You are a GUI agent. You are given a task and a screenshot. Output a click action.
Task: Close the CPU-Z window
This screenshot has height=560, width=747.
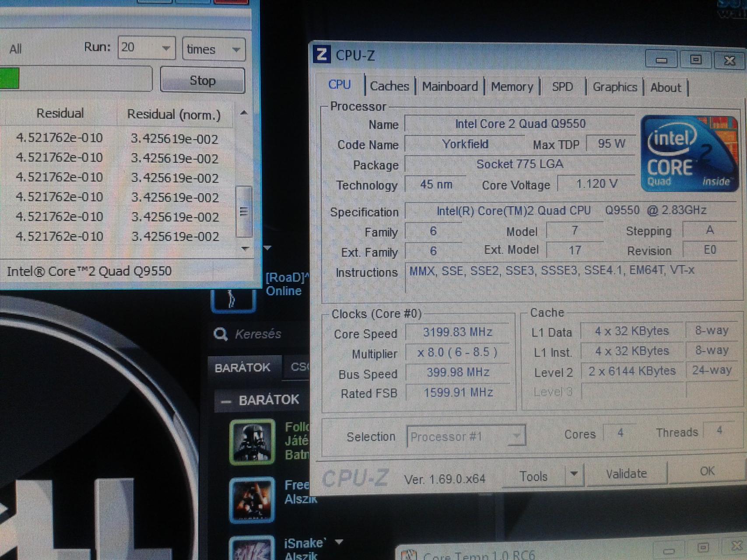(x=729, y=60)
